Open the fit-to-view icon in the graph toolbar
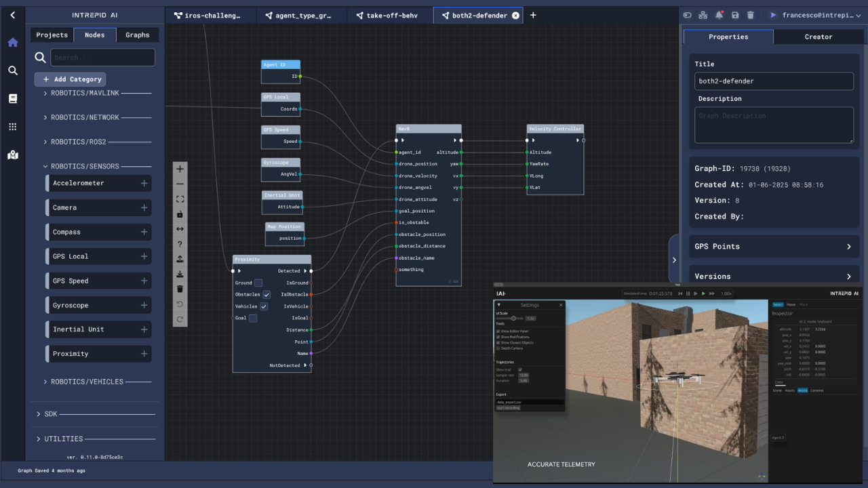This screenshot has height=488, width=868. tap(180, 199)
